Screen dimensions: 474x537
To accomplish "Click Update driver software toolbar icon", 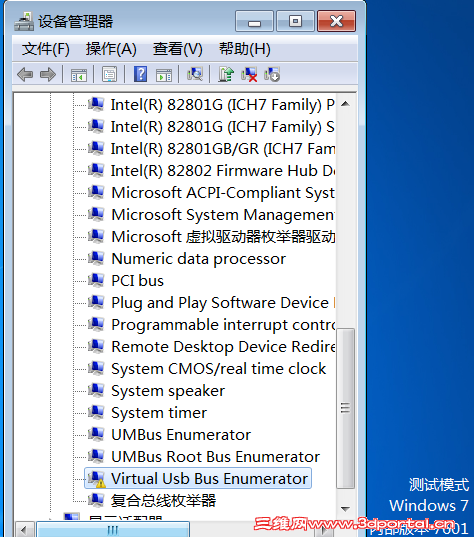I will (226, 74).
